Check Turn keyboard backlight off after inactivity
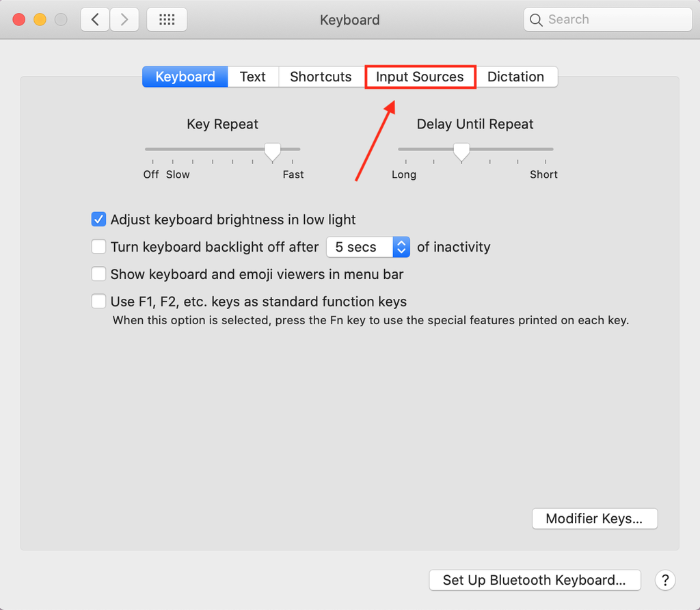 pyautogui.click(x=98, y=246)
